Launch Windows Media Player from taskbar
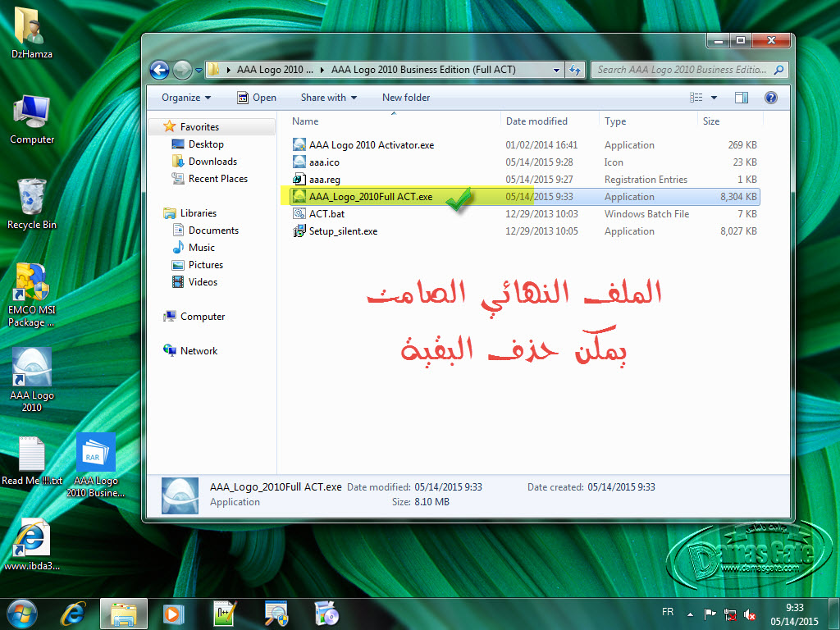840x630 pixels. (x=173, y=614)
